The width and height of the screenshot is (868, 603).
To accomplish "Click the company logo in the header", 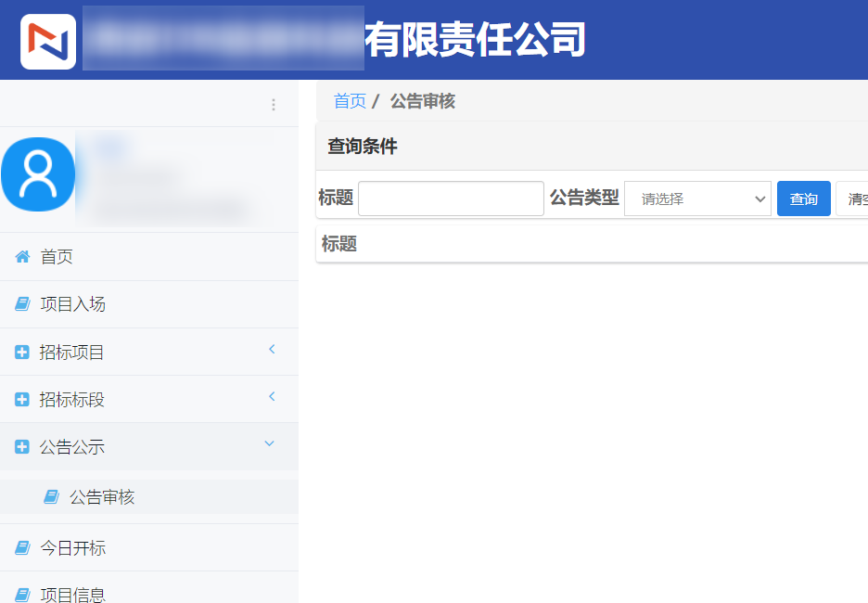I will [48, 41].
